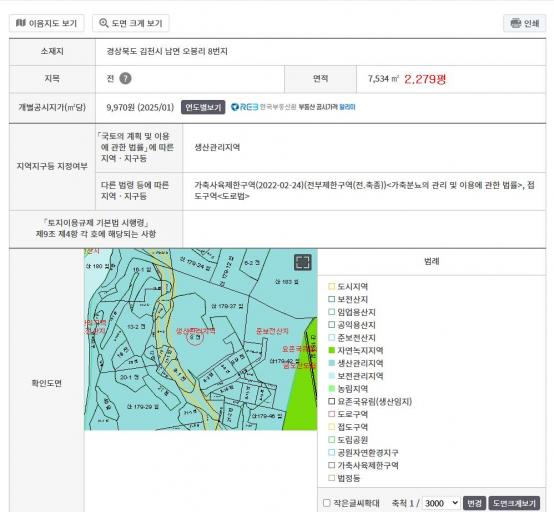Open the question mark help icon beside 전
This screenshot has height=512, width=554.
pos(125,78)
